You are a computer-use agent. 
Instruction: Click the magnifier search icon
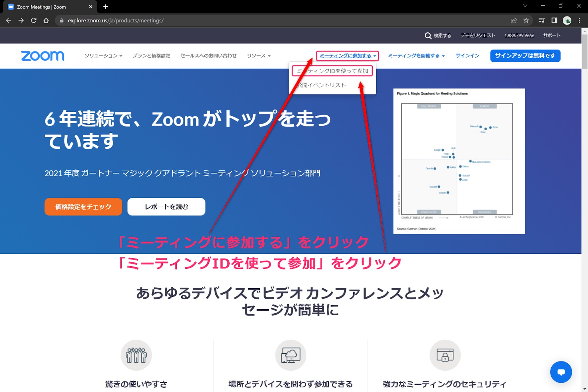tap(428, 36)
